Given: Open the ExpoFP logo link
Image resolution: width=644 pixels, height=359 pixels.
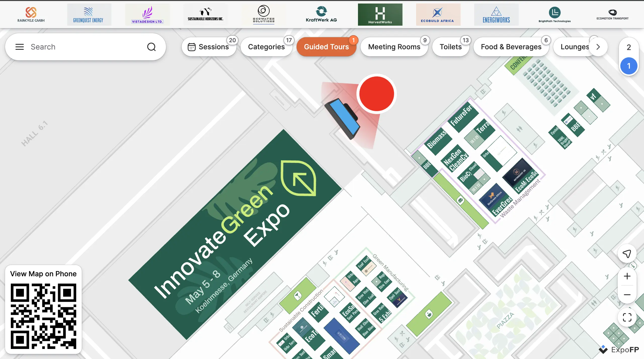Looking at the screenshot, I should click(619, 350).
